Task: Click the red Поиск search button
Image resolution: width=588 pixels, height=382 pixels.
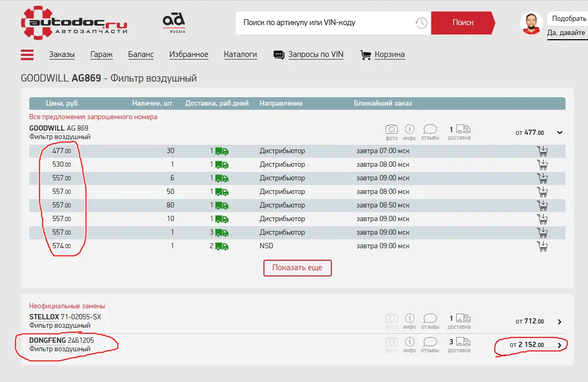Action: [x=463, y=23]
